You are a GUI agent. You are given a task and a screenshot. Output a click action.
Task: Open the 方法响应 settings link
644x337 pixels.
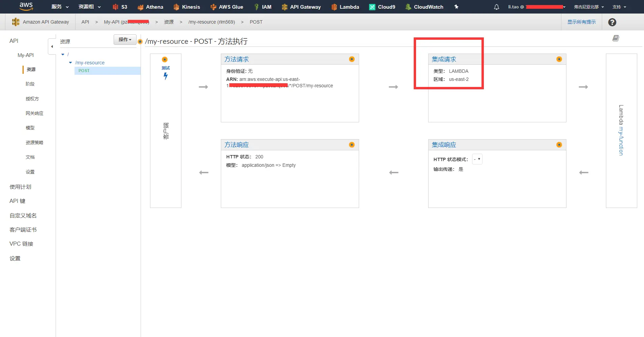pos(237,145)
